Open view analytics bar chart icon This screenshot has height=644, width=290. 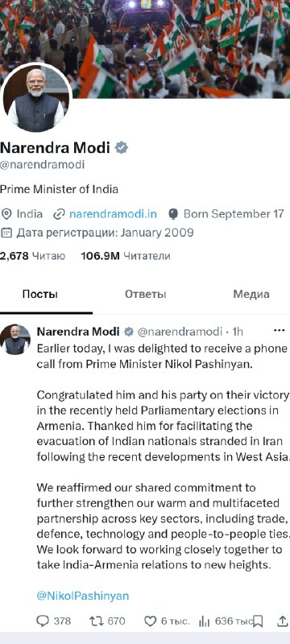[x=204, y=621]
